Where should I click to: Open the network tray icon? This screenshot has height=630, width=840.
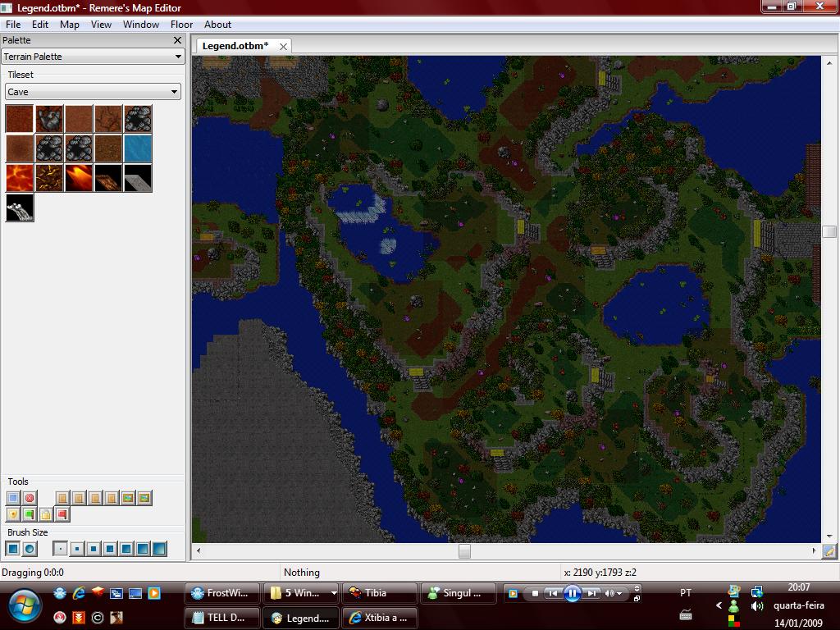point(756,591)
